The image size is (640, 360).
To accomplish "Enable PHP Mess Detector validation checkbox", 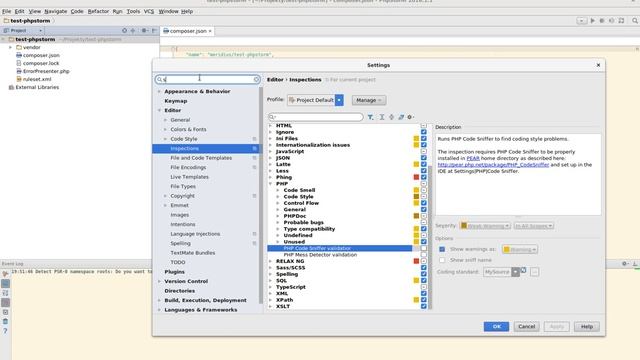I will (424, 255).
